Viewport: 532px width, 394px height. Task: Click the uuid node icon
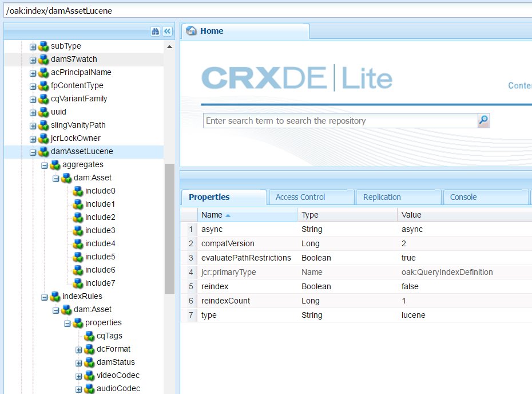click(44, 112)
